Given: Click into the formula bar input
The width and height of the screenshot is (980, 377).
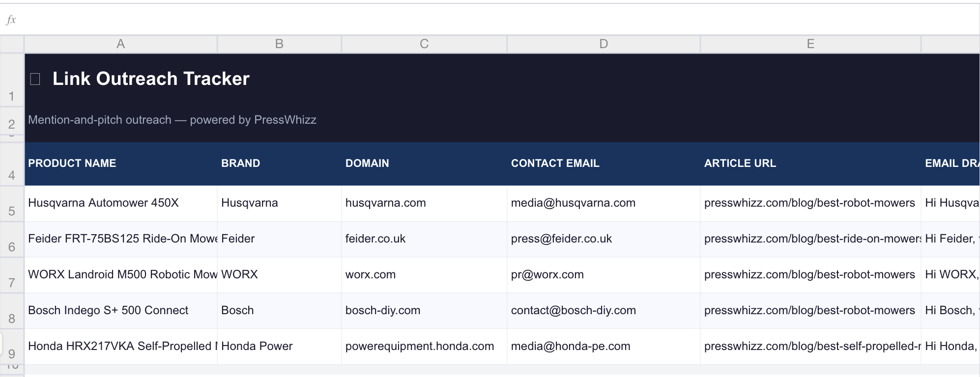Looking at the screenshot, I should 491,20.
